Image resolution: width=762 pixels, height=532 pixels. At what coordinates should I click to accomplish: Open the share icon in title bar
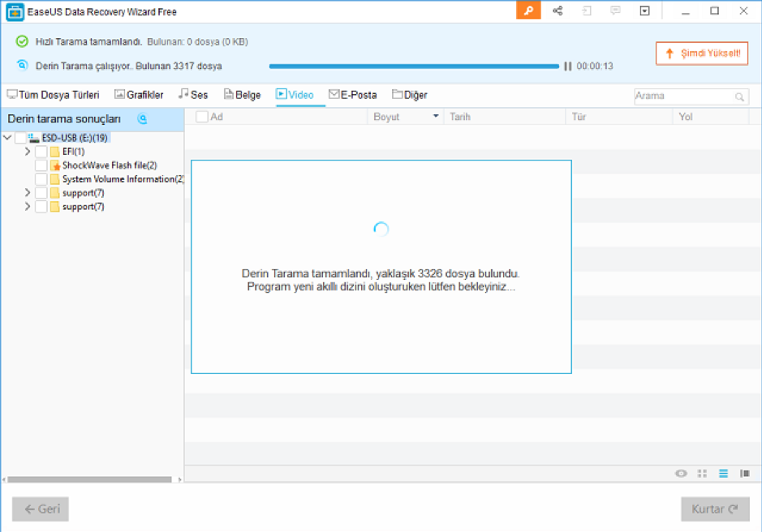point(558,11)
